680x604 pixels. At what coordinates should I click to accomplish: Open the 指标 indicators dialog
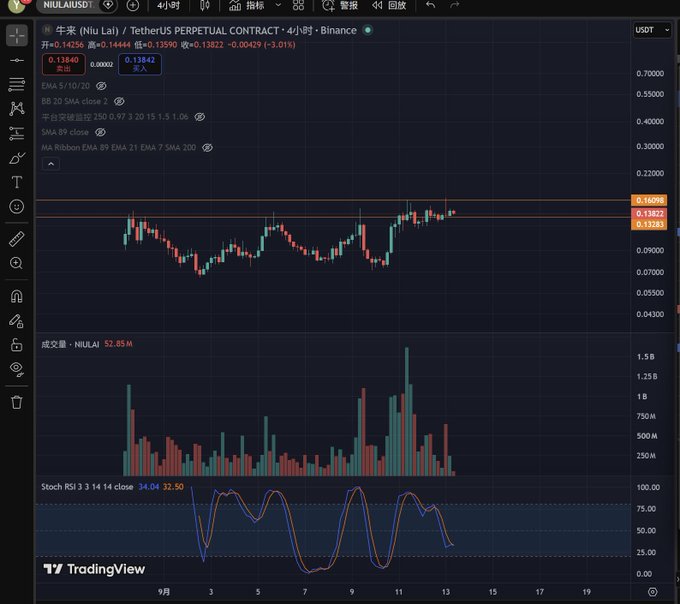point(246,5)
